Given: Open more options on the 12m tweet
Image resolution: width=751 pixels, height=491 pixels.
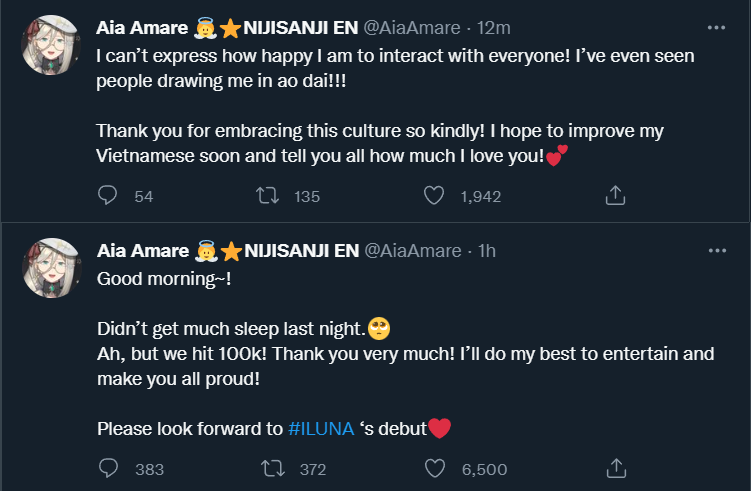Looking at the screenshot, I should [716, 28].
